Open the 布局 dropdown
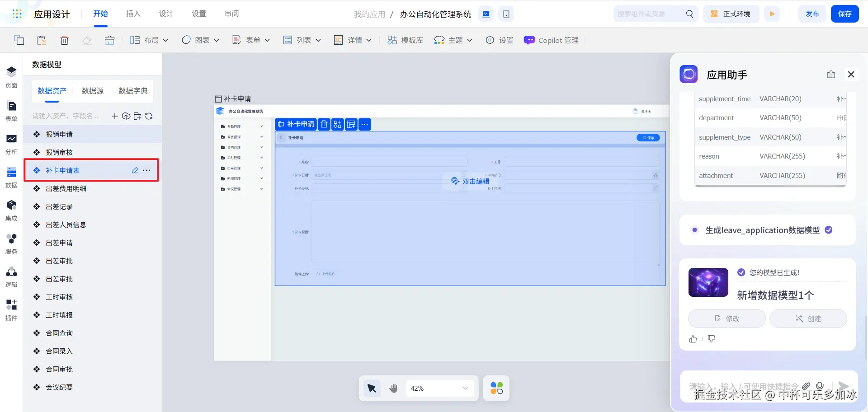The image size is (868, 412). 149,40
